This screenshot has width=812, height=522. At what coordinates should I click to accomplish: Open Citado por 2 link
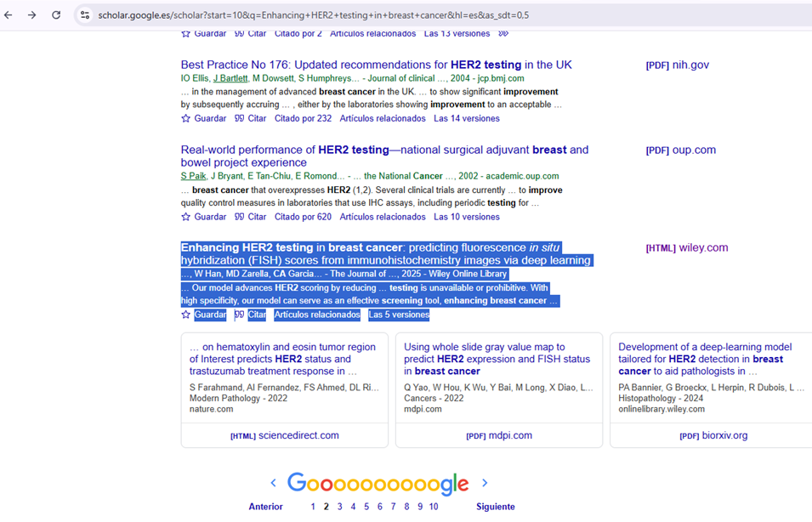click(x=298, y=34)
